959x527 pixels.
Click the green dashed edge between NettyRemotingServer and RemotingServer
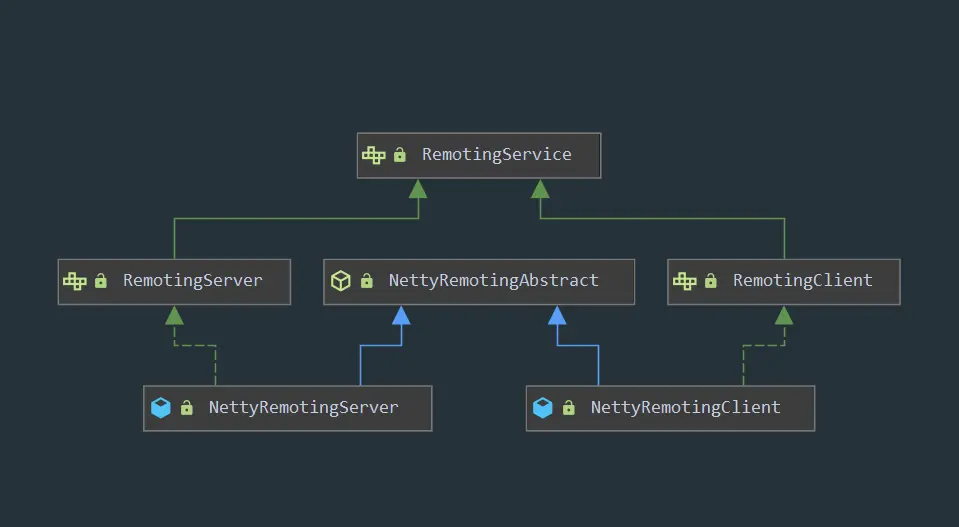(x=195, y=346)
